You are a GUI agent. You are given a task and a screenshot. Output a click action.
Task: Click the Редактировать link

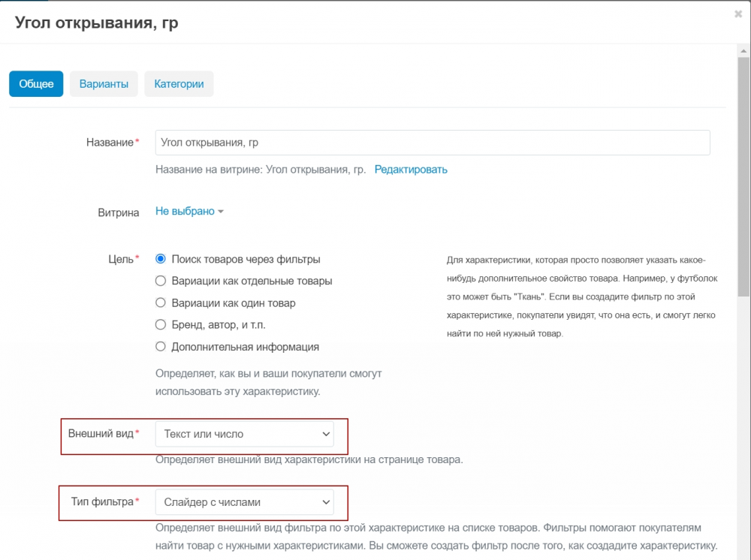tap(411, 170)
